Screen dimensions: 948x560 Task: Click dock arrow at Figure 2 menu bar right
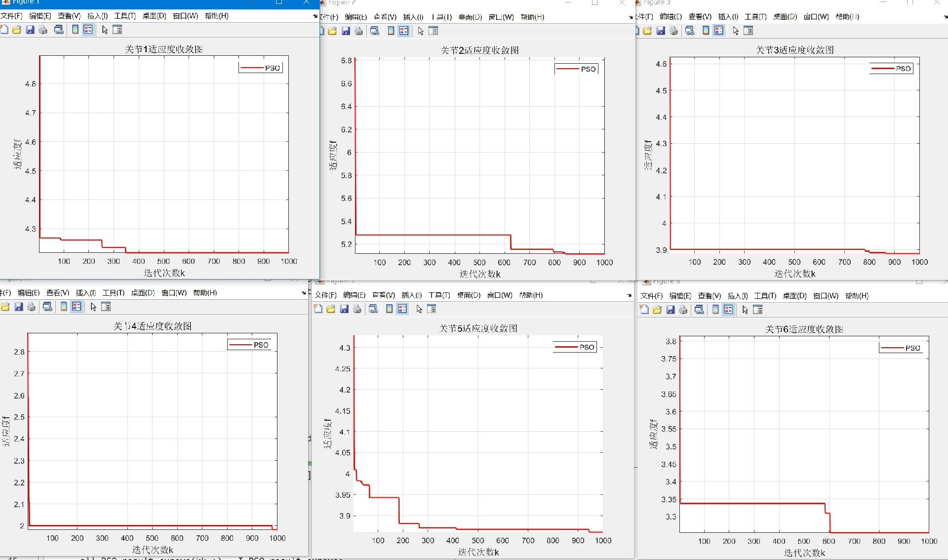pos(631,17)
